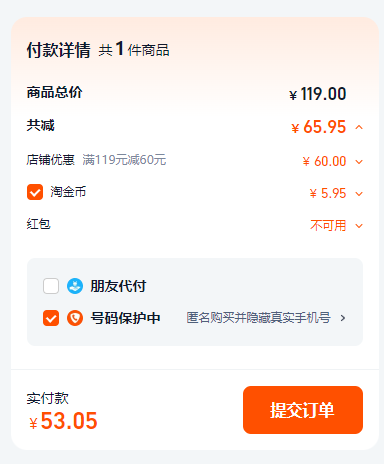384x464 pixels.
Task: Click the 朋友代付 label
Action: click(118, 286)
